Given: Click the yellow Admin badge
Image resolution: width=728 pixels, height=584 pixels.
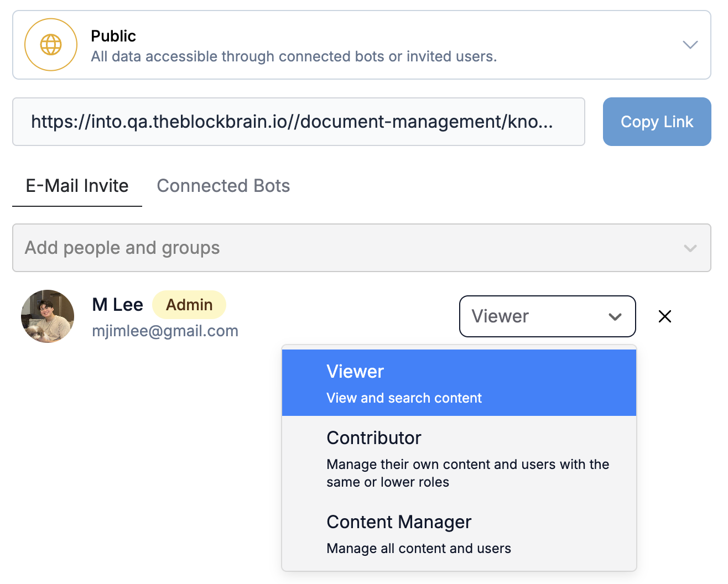Looking at the screenshot, I should click(x=189, y=305).
